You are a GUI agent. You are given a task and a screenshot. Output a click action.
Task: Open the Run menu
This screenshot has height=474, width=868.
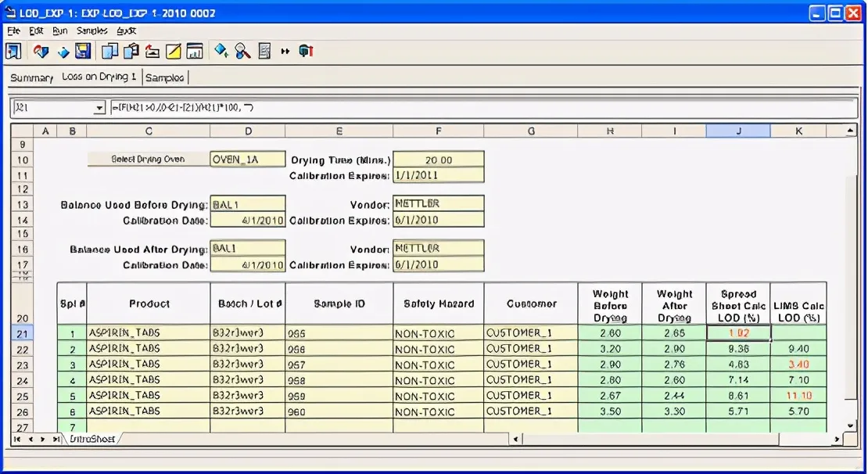click(x=59, y=31)
